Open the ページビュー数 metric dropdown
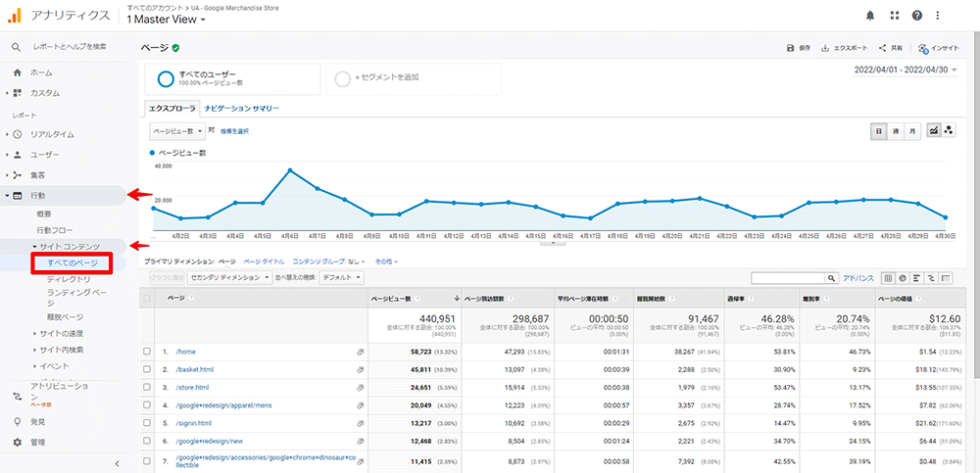The height and width of the screenshot is (473, 980). (177, 131)
